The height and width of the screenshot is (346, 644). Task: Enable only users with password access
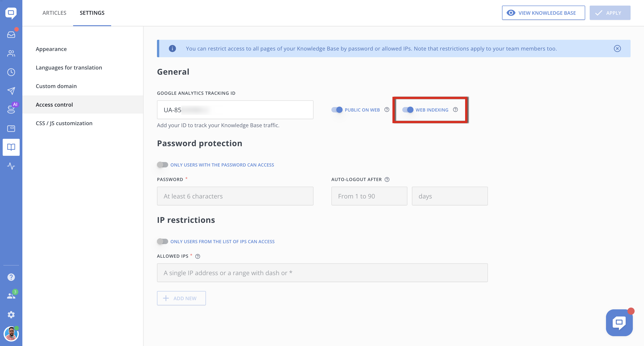click(x=163, y=165)
